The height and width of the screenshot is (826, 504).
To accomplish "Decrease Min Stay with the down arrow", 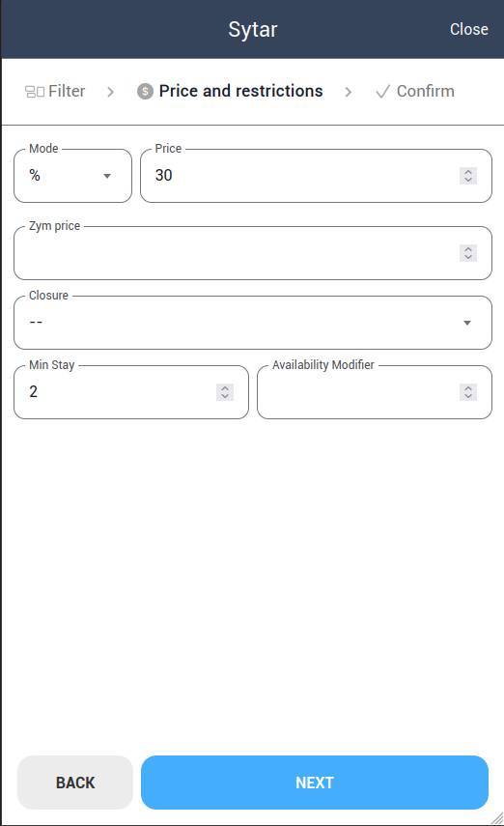I will (225, 397).
